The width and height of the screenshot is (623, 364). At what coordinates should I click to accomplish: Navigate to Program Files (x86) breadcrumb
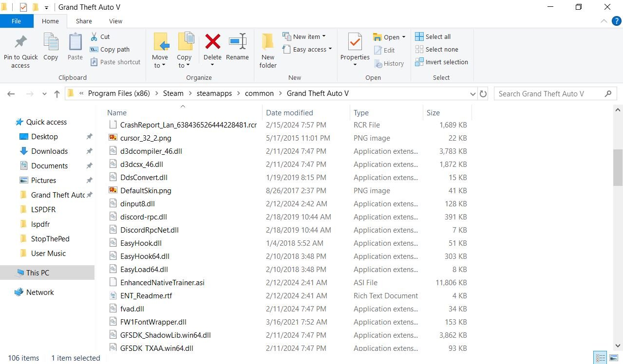(119, 93)
